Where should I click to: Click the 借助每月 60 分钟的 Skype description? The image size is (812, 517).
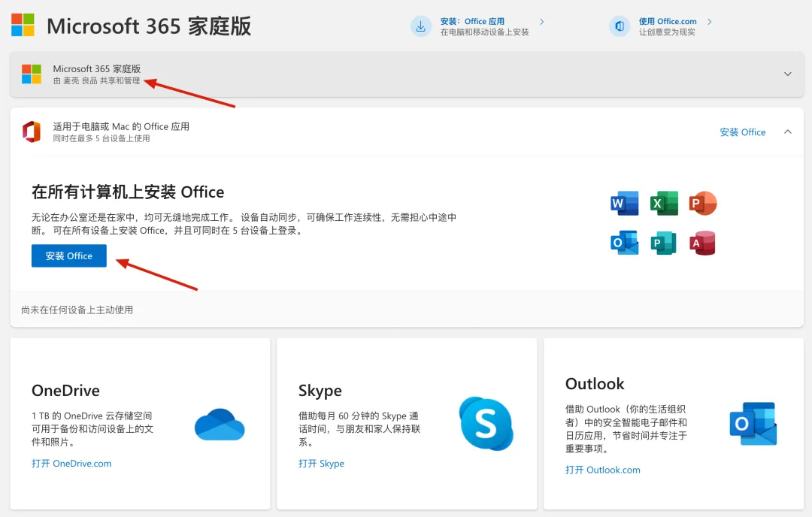359,428
